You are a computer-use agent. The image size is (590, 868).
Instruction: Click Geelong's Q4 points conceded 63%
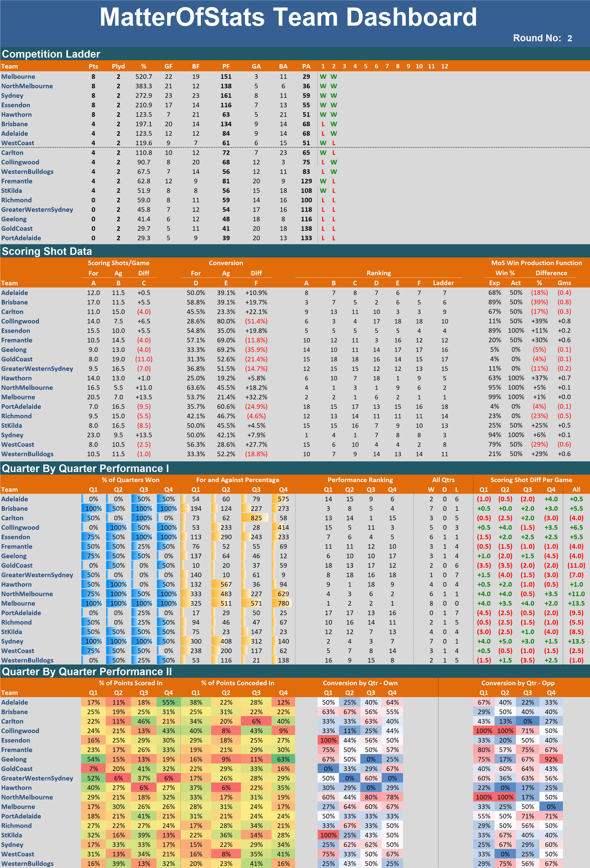pos(284,759)
